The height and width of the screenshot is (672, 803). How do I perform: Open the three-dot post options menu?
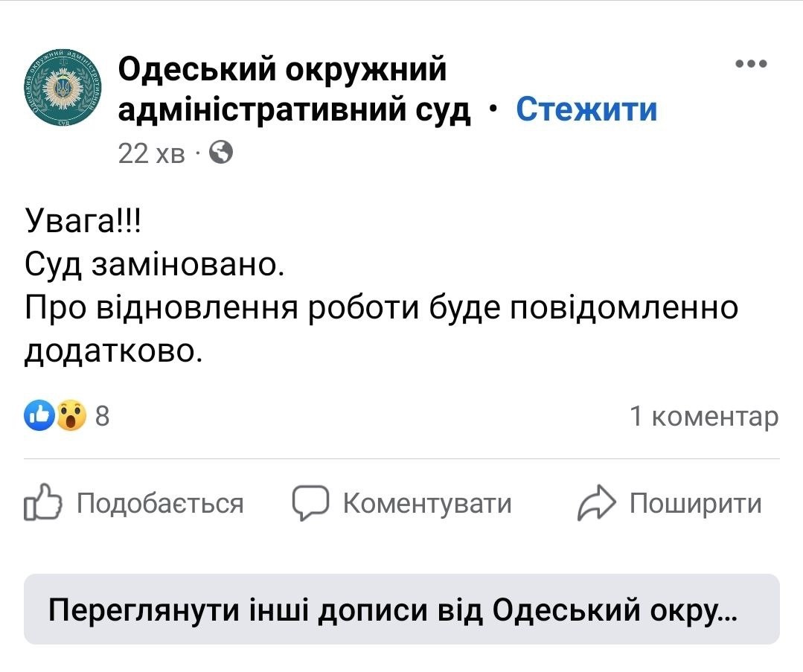coord(751,63)
